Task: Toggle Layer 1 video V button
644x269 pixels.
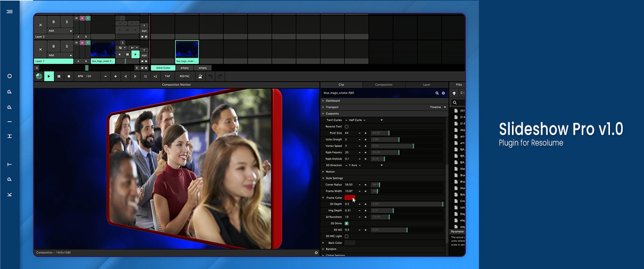Action: point(88,43)
